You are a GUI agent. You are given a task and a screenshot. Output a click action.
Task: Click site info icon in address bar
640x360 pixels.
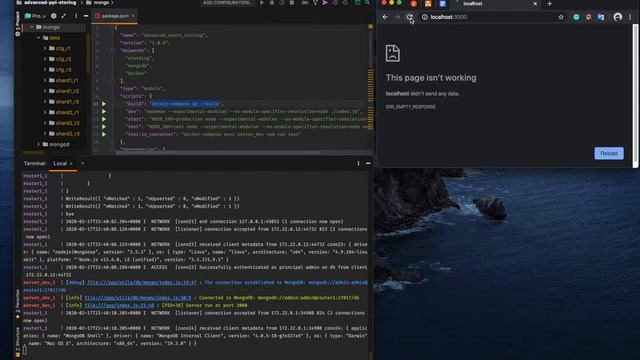coord(424,17)
